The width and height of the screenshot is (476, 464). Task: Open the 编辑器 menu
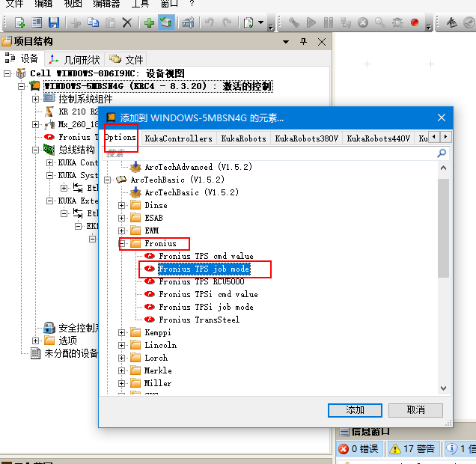point(106,4)
